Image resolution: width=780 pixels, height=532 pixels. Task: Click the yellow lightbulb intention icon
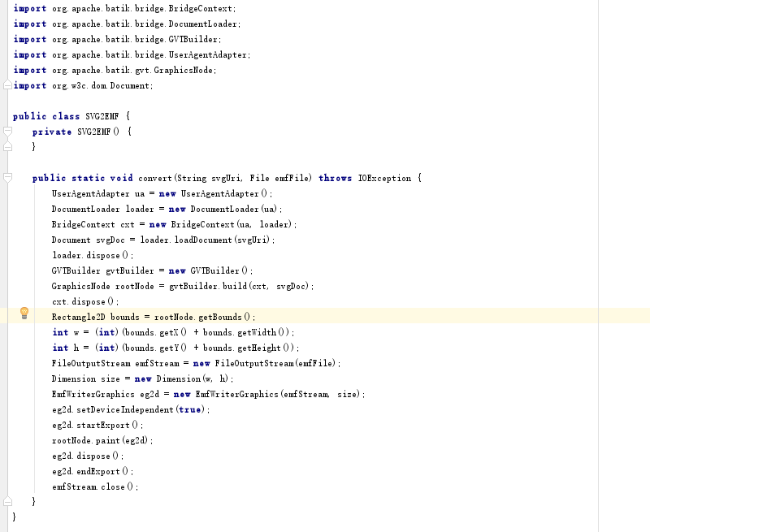coord(24,314)
